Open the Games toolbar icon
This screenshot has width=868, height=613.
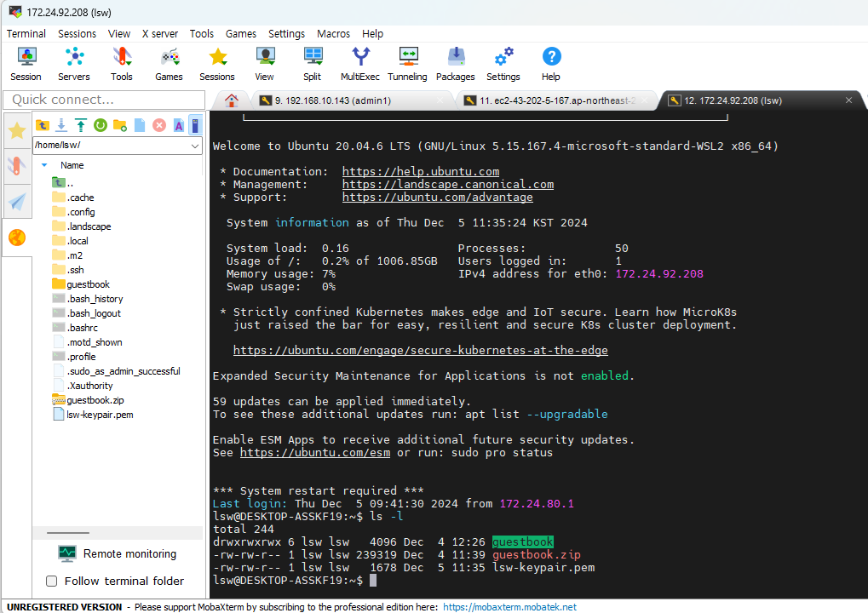(x=169, y=64)
